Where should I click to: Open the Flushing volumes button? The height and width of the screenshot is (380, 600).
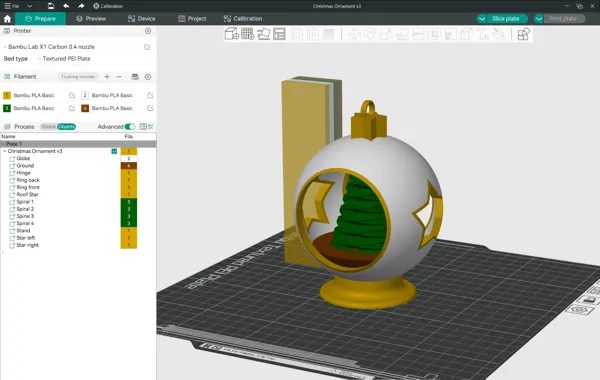point(78,77)
